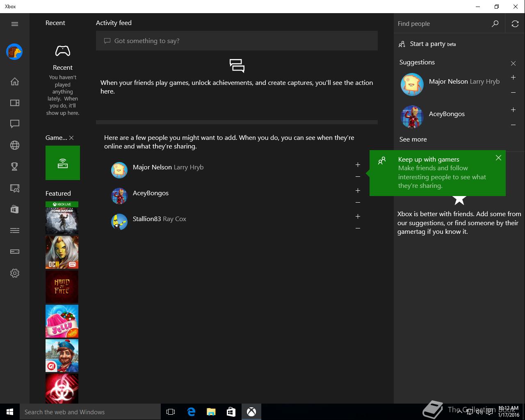Open AceyBongos avatar in Suggestions panel
Viewport: 525px width, 420px height.
pyautogui.click(x=412, y=117)
